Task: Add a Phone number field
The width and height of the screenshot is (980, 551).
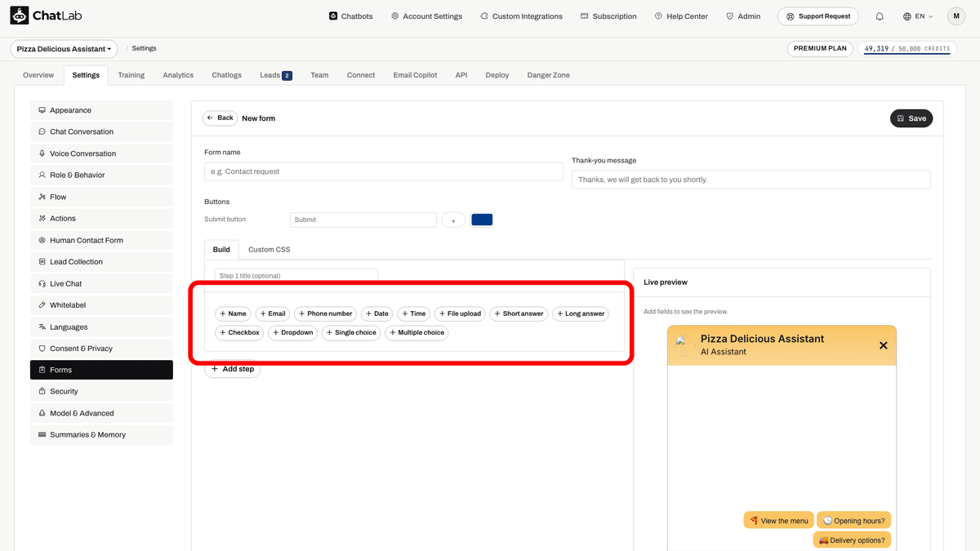Action: coord(325,313)
